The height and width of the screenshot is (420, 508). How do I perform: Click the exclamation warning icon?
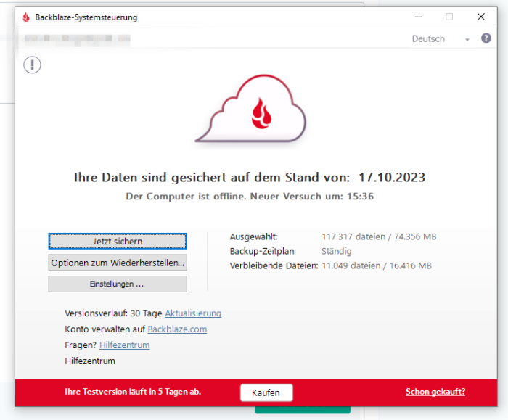point(32,65)
